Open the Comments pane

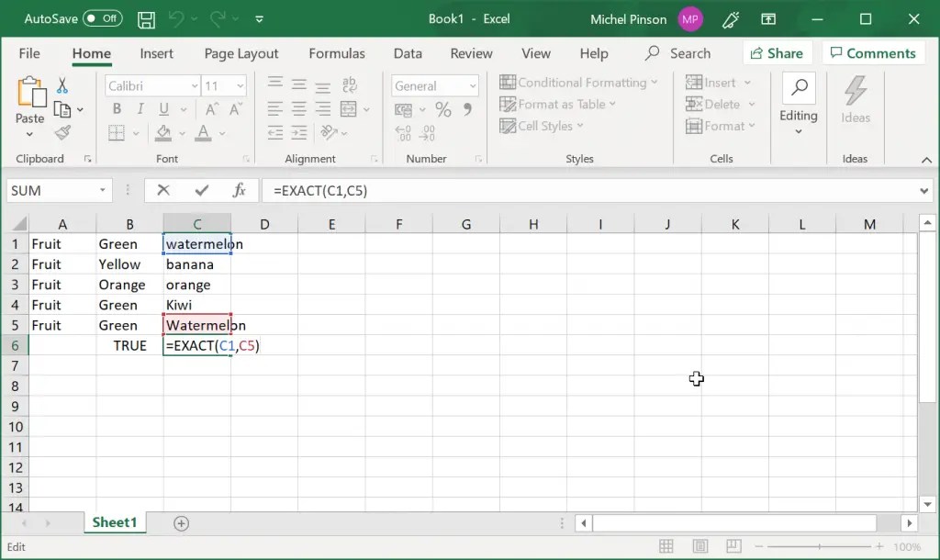point(873,53)
